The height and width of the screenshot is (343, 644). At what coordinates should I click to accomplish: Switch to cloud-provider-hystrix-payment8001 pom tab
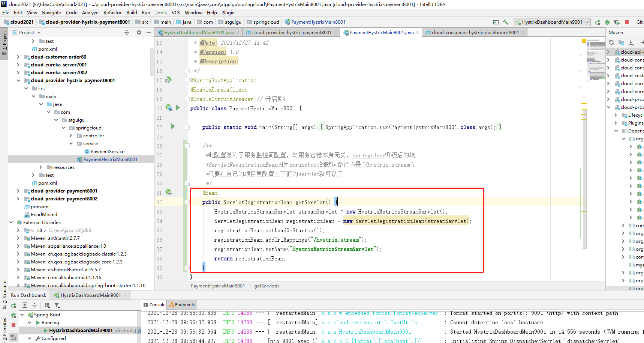(292, 33)
